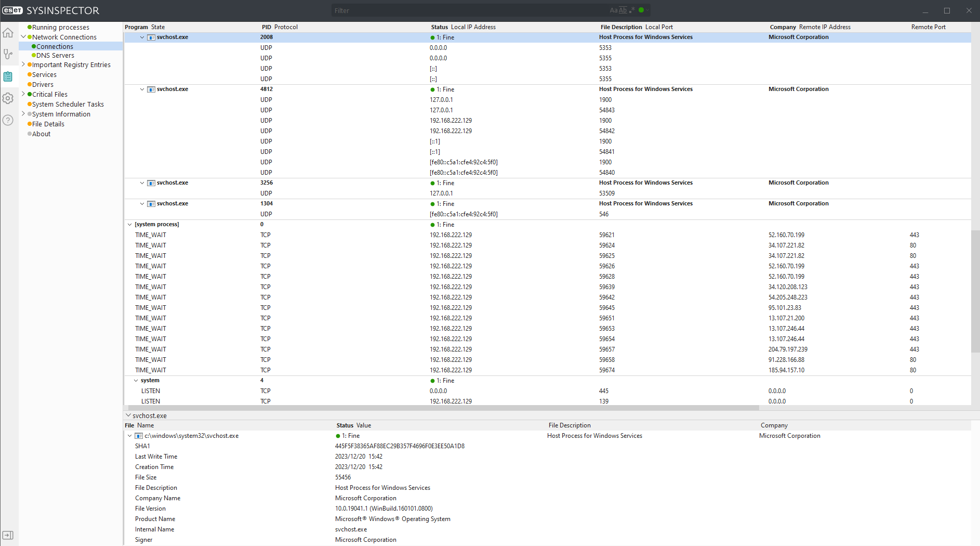Collapse svchost.exe PID 4812 row
The height and width of the screenshot is (546, 980).
pos(142,89)
